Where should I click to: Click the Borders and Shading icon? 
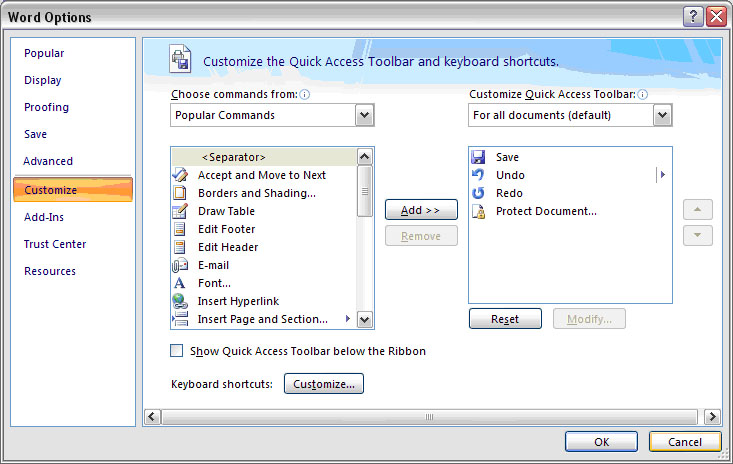pyautogui.click(x=180, y=193)
